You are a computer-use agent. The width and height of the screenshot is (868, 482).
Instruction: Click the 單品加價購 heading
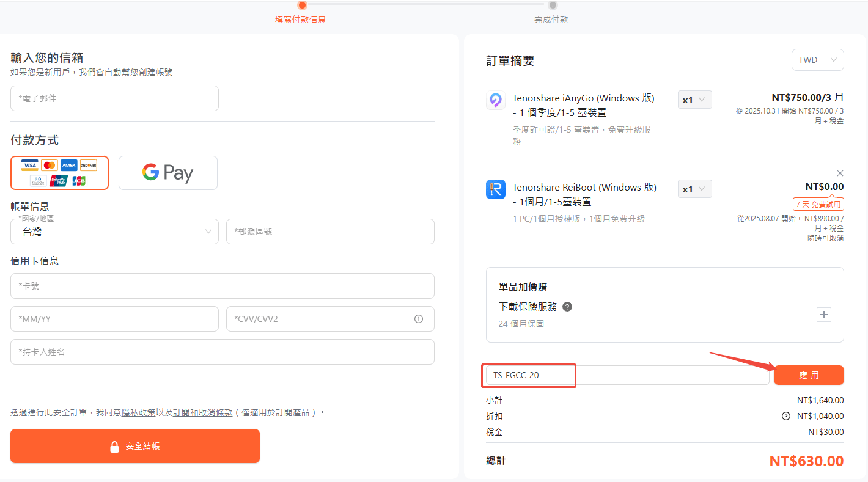pos(523,287)
